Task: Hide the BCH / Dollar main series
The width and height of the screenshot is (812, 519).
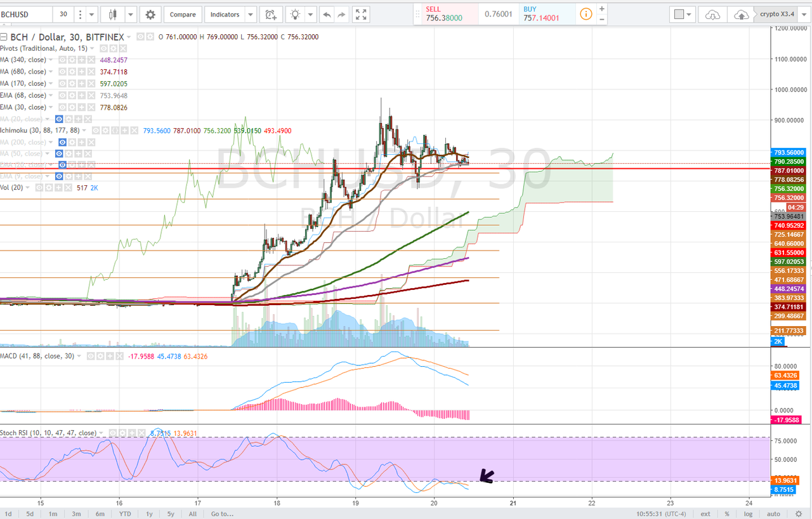Action: (140, 37)
